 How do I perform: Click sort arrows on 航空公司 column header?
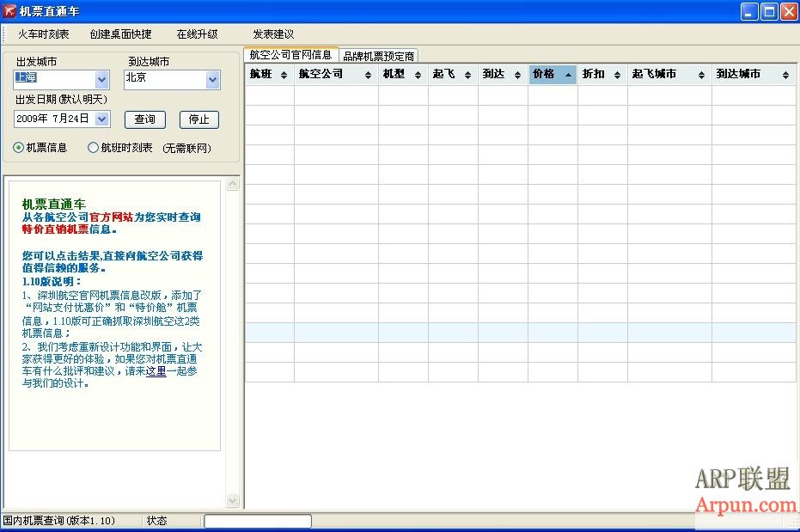click(x=369, y=76)
